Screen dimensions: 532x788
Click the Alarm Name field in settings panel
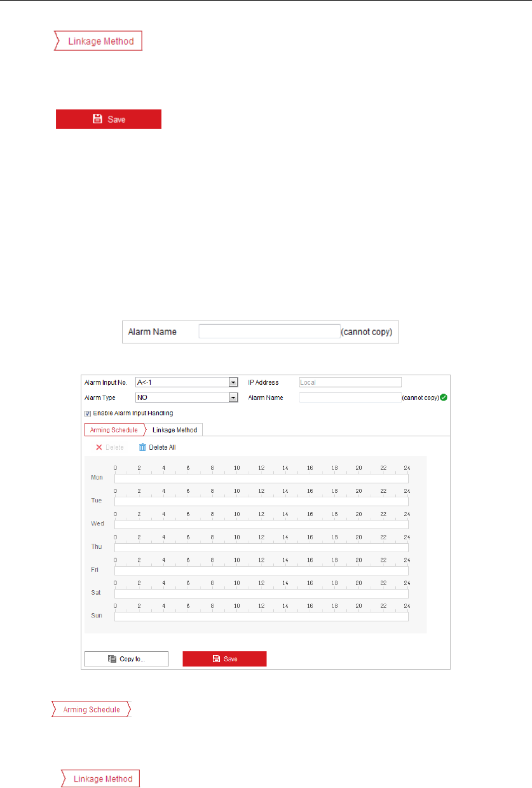(x=350, y=397)
